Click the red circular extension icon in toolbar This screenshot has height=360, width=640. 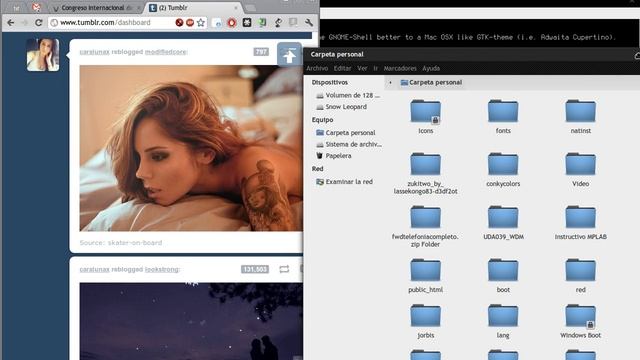[x=232, y=22]
